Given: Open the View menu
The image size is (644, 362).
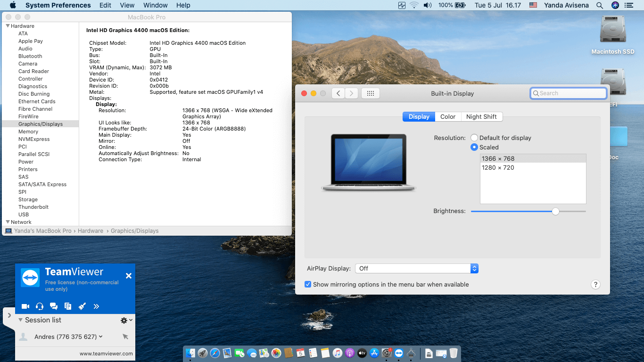Looking at the screenshot, I should 127,5.
